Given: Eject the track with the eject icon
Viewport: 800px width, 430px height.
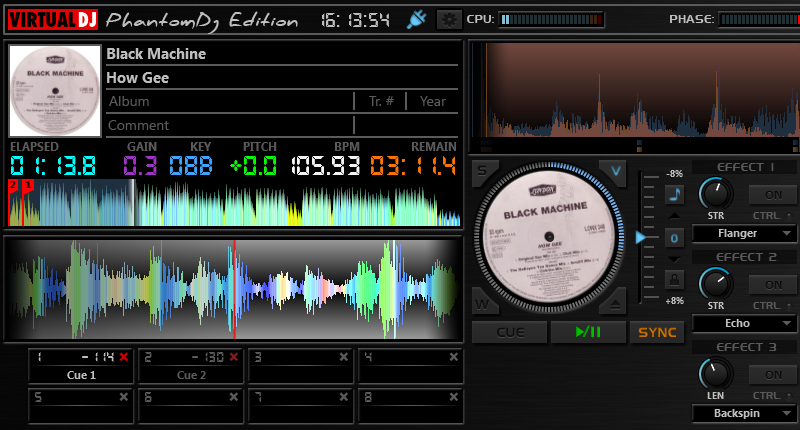Looking at the screenshot, I should (615, 304).
